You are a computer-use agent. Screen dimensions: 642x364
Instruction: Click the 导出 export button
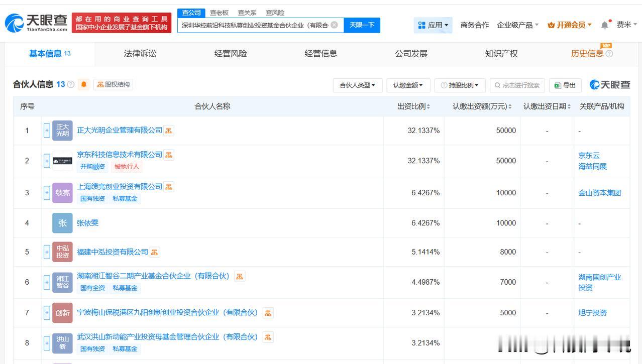[565, 85]
